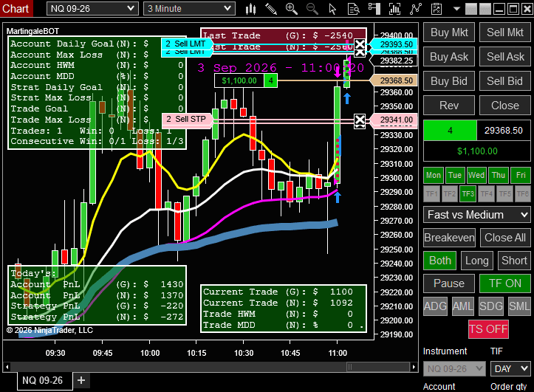Expand the toolbar overflow arrow
The height and width of the screenshot is (392, 534).
coord(456,9)
